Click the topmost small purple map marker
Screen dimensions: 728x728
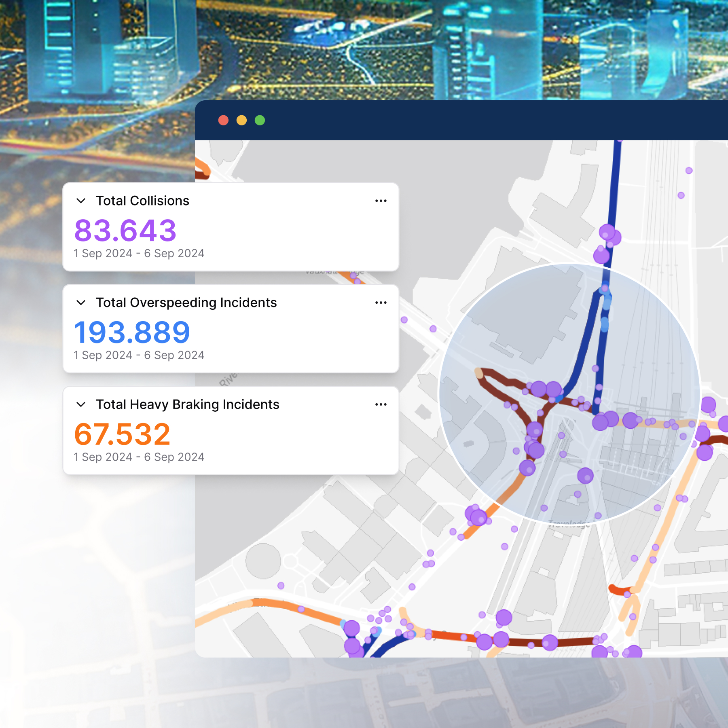[x=689, y=170]
